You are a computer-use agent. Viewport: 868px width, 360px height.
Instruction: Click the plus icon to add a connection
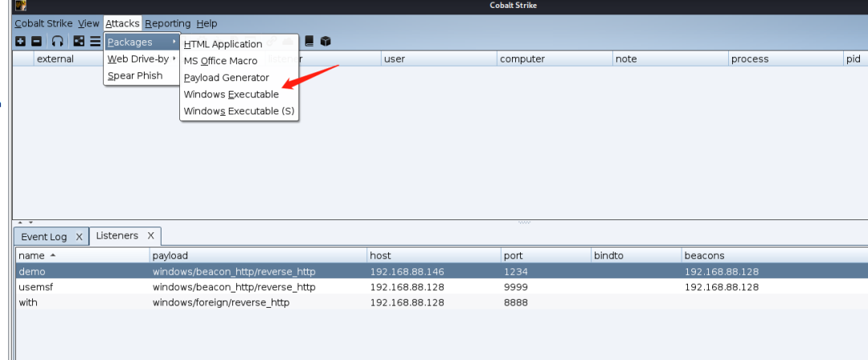pos(20,41)
